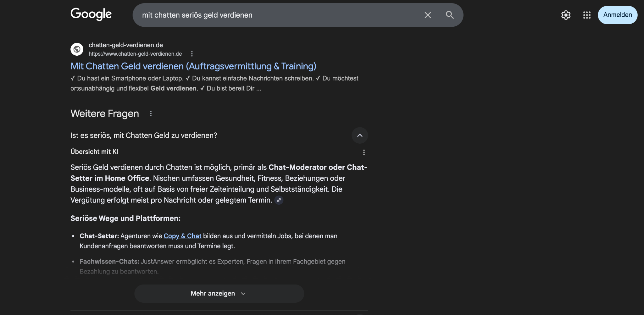Click the 'Fachwissen-Chats:' bullet text
This screenshot has height=315, width=644.
pyautogui.click(x=109, y=262)
